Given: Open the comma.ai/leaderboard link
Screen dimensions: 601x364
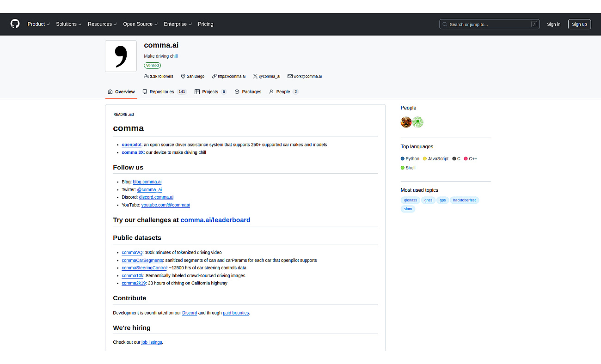Looking at the screenshot, I should 215,220.
